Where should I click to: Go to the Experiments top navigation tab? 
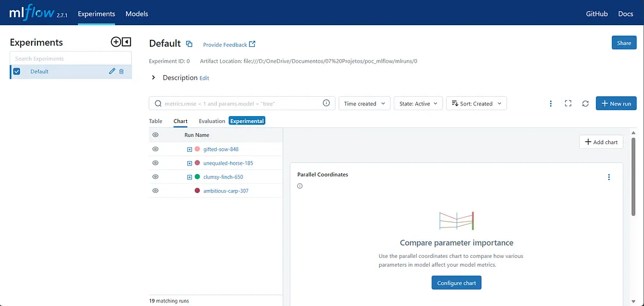tap(97, 13)
